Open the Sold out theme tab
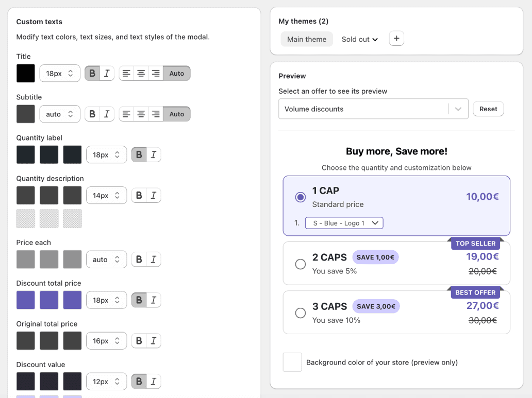This screenshot has width=532, height=398. pos(360,39)
